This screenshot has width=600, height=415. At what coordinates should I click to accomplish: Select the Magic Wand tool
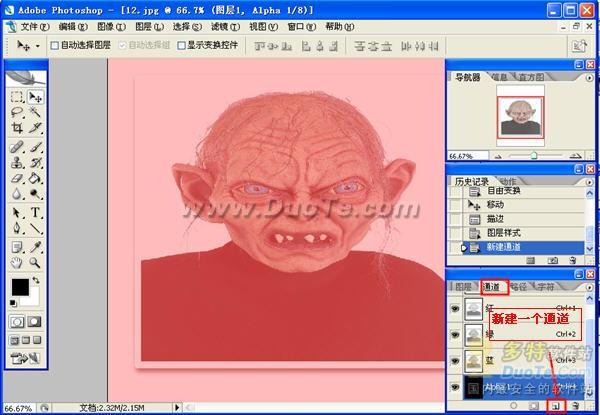pyautogui.click(x=35, y=112)
